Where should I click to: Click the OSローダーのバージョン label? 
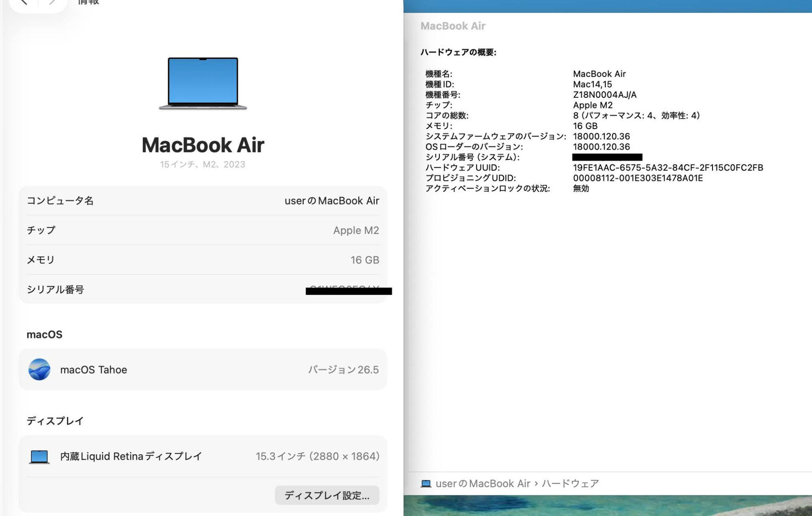pyautogui.click(x=474, y=147)
